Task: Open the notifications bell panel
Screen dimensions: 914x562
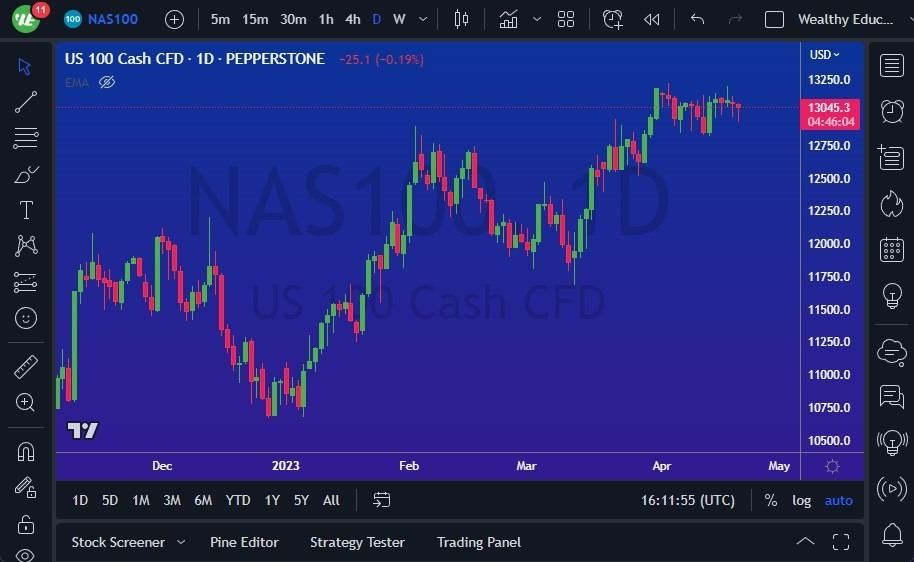Action: click(x=892, y=534)
